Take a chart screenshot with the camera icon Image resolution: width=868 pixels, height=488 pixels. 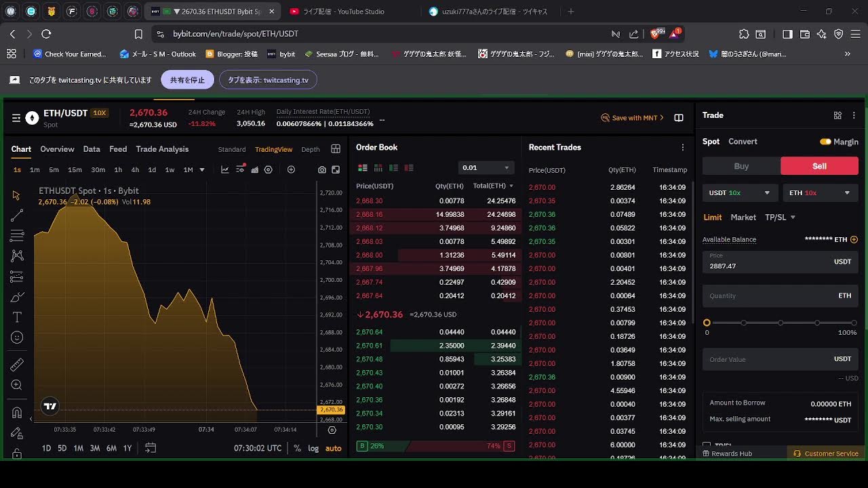[321, 169]
